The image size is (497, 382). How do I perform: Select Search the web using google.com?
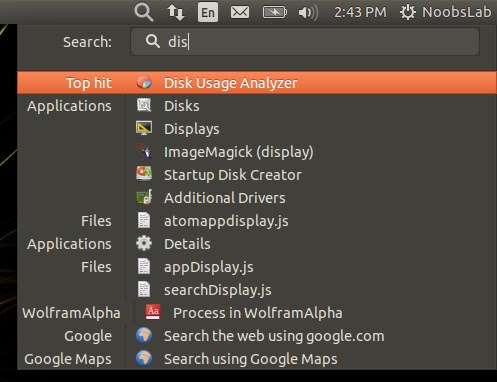[x=274, y=336]
